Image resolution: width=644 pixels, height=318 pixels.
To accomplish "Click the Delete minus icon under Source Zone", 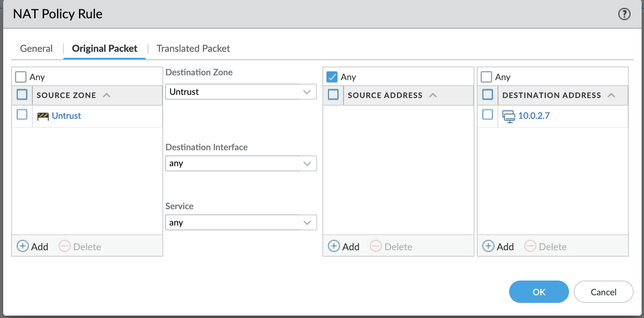I will coord(65,246).
